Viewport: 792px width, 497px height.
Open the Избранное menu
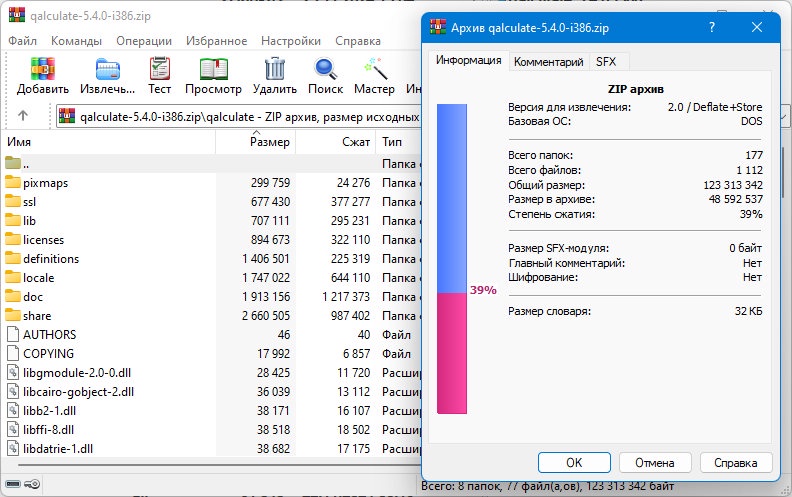tap(216, 41)
